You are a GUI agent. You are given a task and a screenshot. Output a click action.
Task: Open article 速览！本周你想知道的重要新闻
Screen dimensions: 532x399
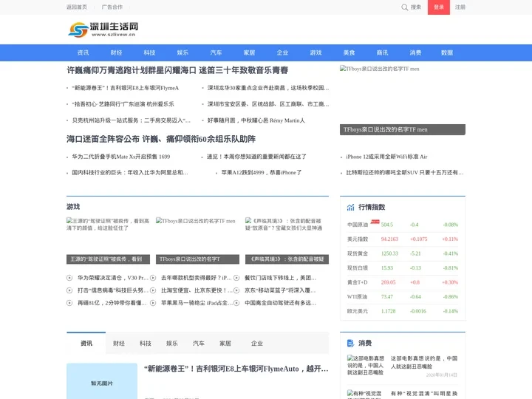pos(256,157)
